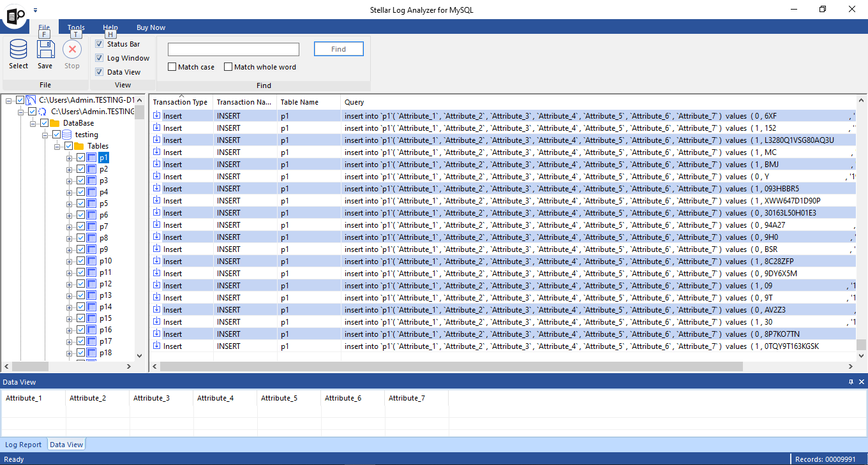
Task: Enable Match whole word option
Action: [x=228, y=67]
